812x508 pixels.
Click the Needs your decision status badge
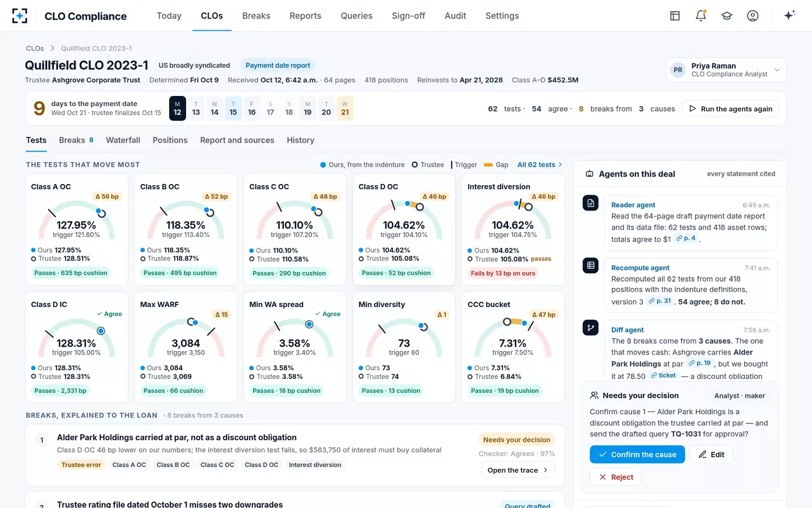point(517,440)
